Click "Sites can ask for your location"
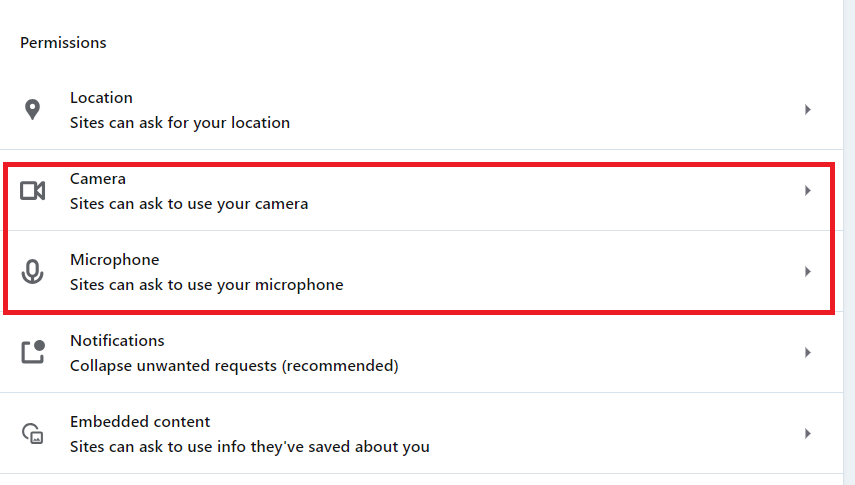This screenshot has height=485, width=855. [180, 123]
